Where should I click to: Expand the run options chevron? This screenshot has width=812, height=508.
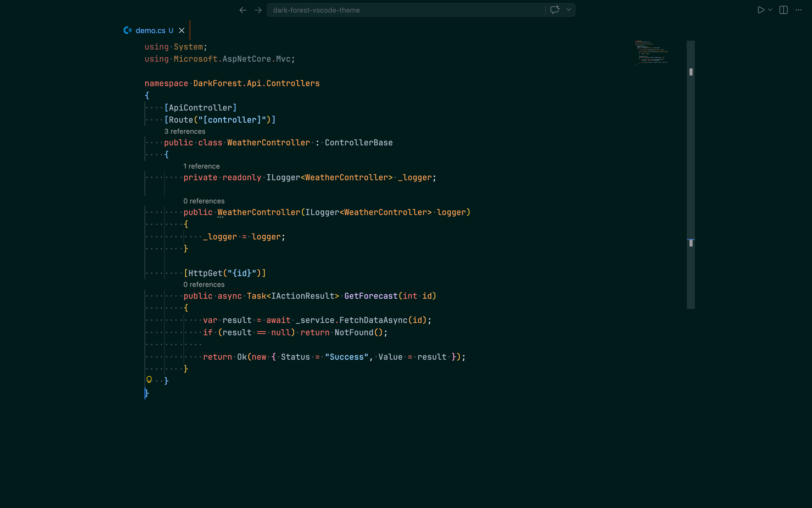[x=770, y=10]
